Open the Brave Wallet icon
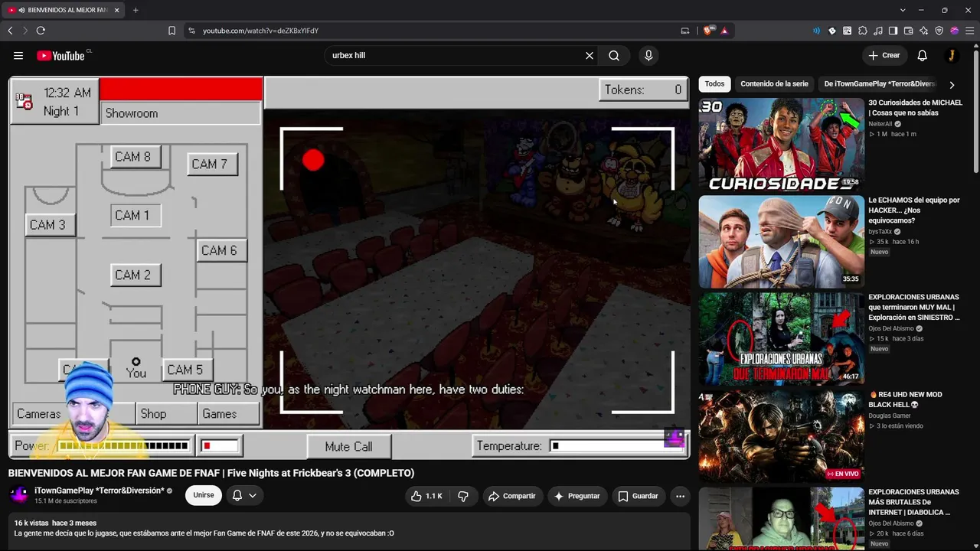This screenshot has width=980, height=551. 909,31
